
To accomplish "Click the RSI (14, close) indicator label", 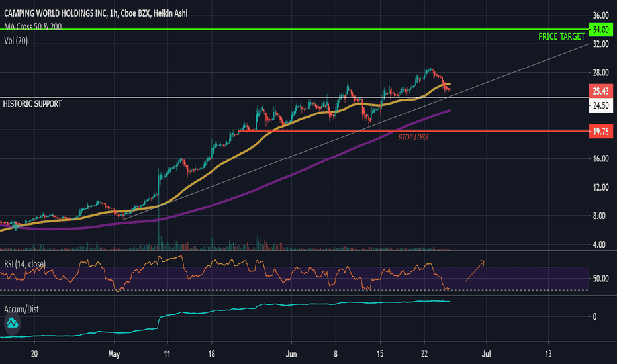I will (x=24, y=264).
